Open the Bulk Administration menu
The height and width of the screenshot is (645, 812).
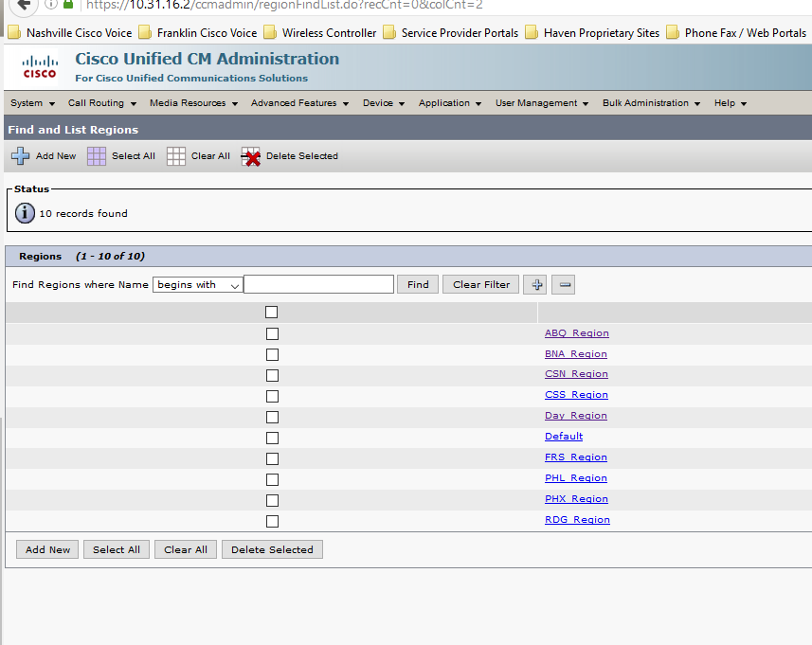click(651, 103)
